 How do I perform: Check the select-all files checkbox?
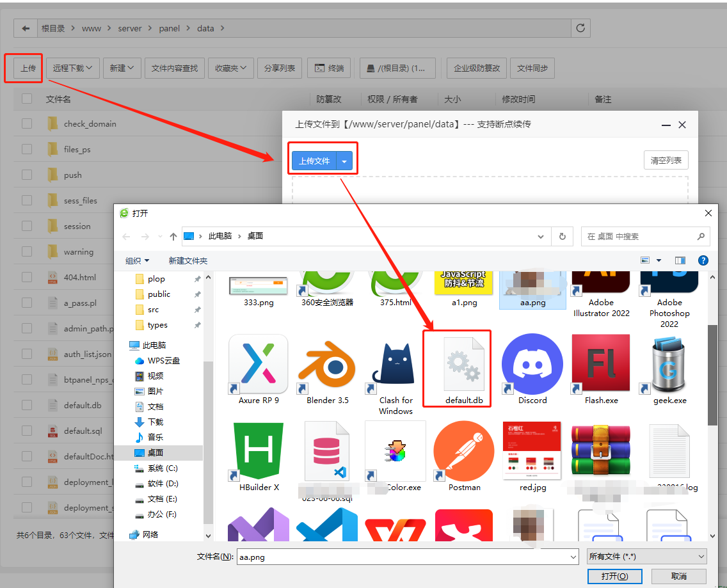pos(27,99)
